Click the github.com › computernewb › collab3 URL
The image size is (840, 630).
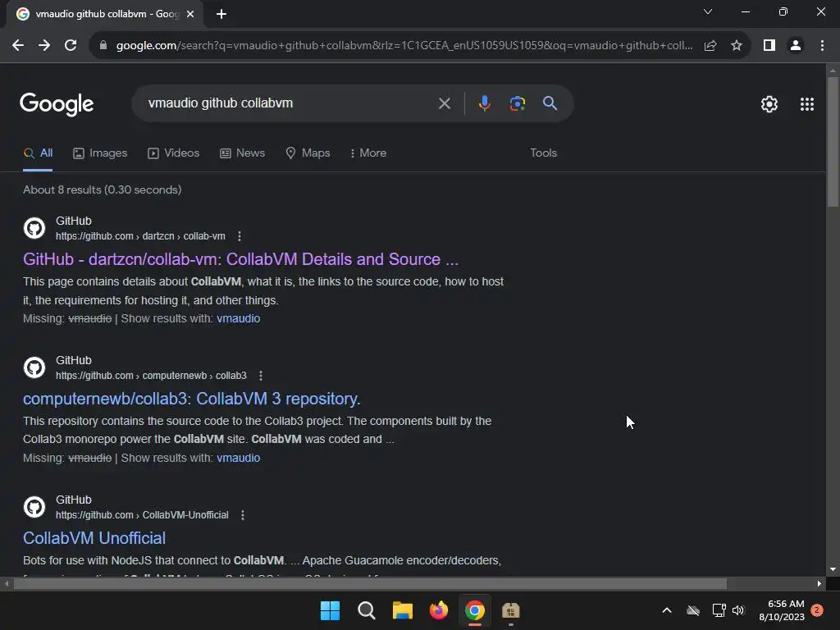(x=151, y=376)
